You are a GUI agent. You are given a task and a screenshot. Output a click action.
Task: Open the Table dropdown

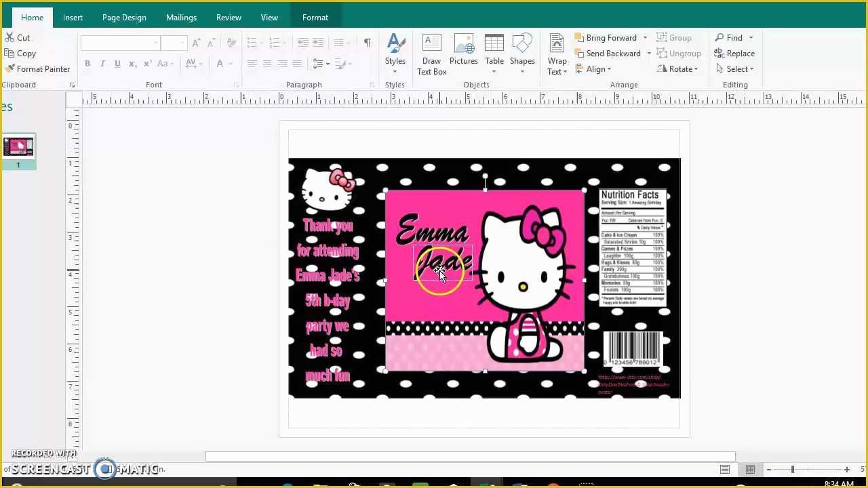tap(494, 54)
